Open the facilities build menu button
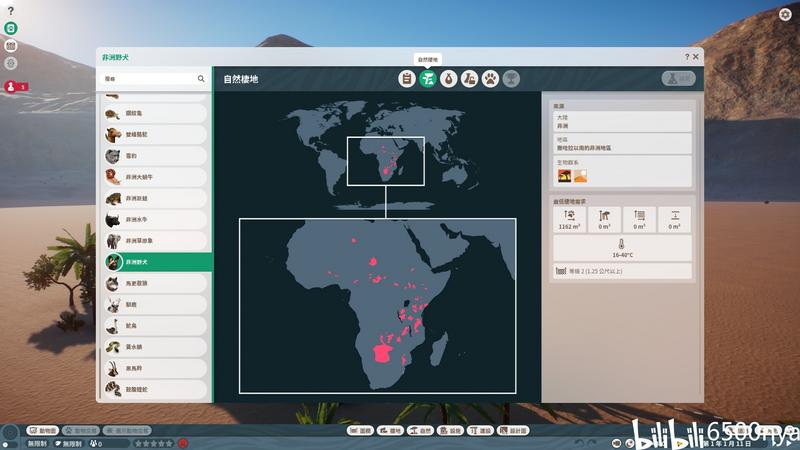This screenshot has width=800, height=450. [x=450, y=431]
